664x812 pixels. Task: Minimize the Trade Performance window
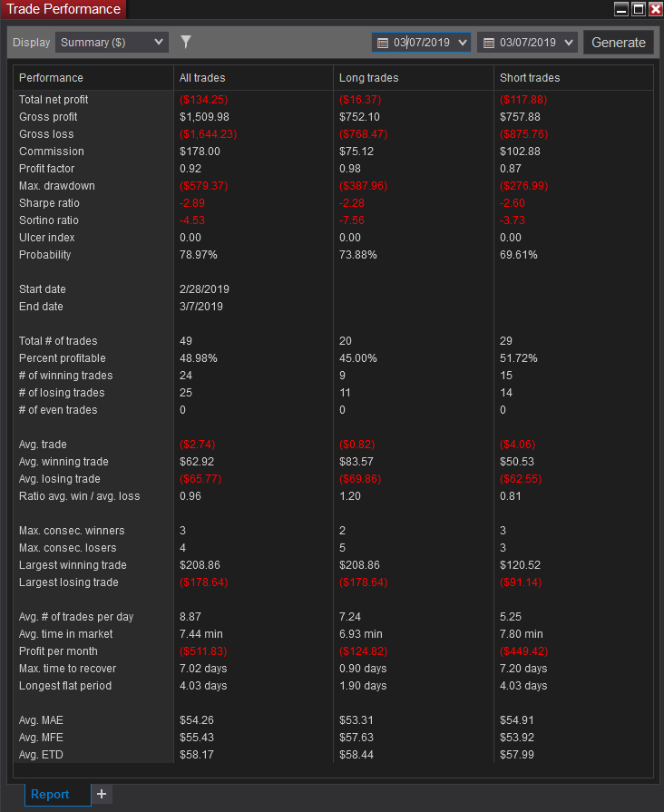tap(621, 9)
